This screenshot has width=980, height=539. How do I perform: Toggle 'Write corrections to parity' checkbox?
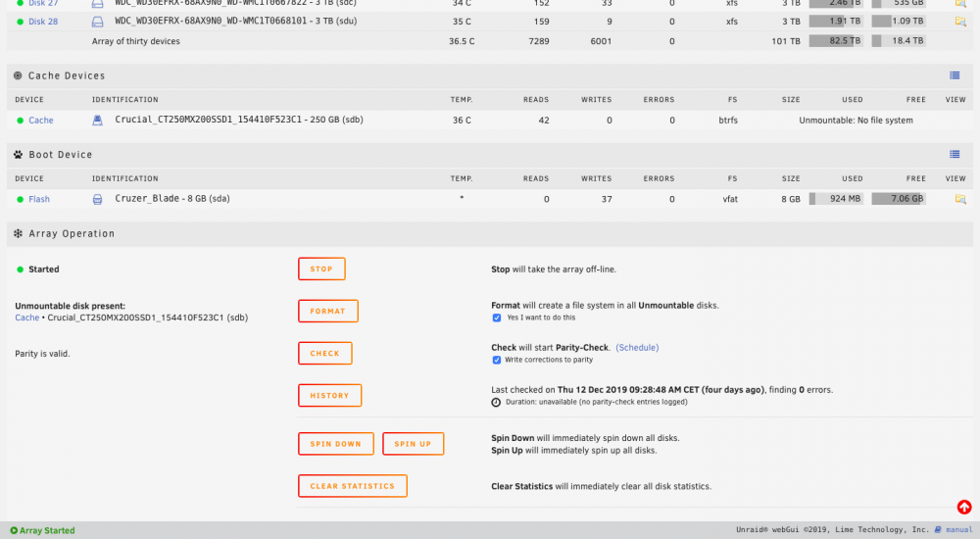pos(496,361)
